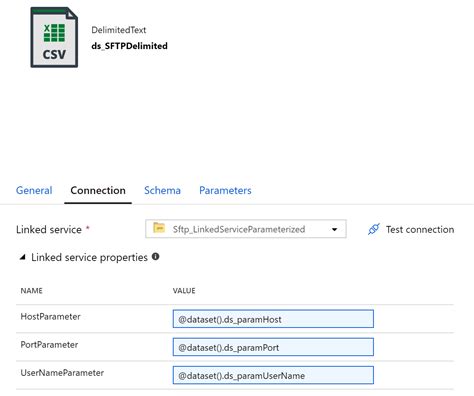474x396 pixels.
Task: Open the Sftp_LinkedServiceParameterized dropdown
Action: point(246,229)
